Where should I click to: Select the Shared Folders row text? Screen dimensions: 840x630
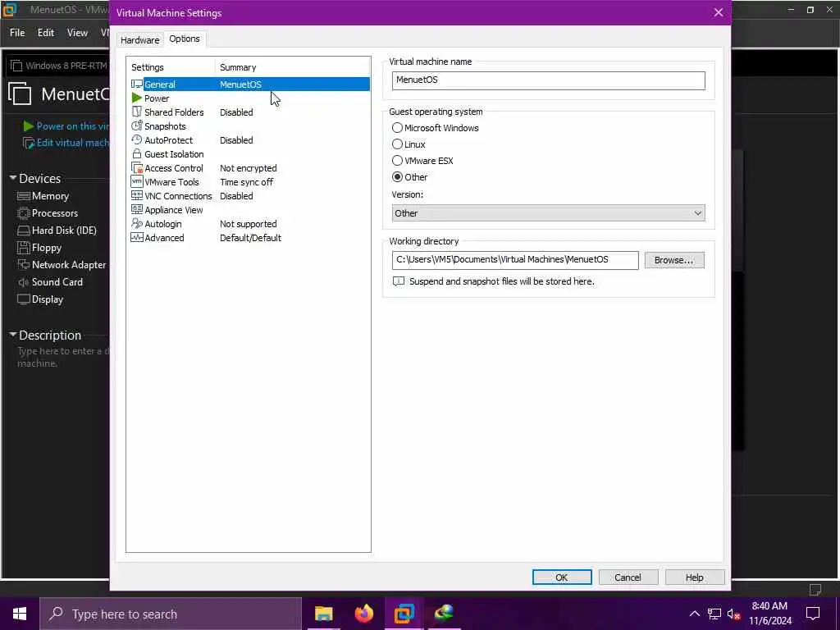click(x=174, y=112)
